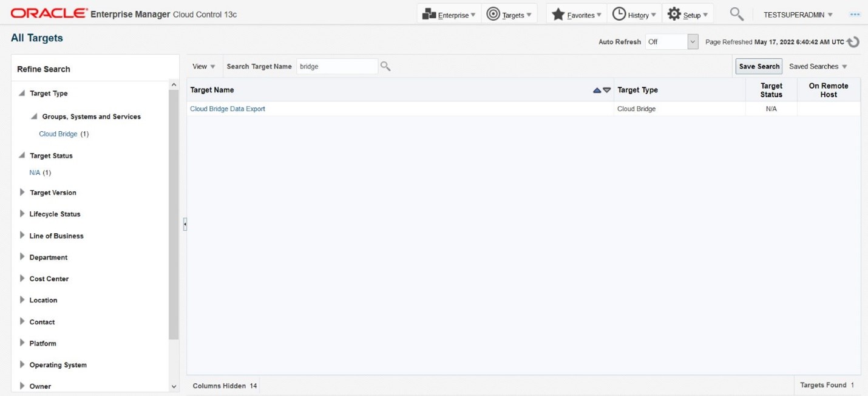The width and height of the screenshot is (868, 396).
Task: Expand the Platform section
Action: [x=22, y=343]
